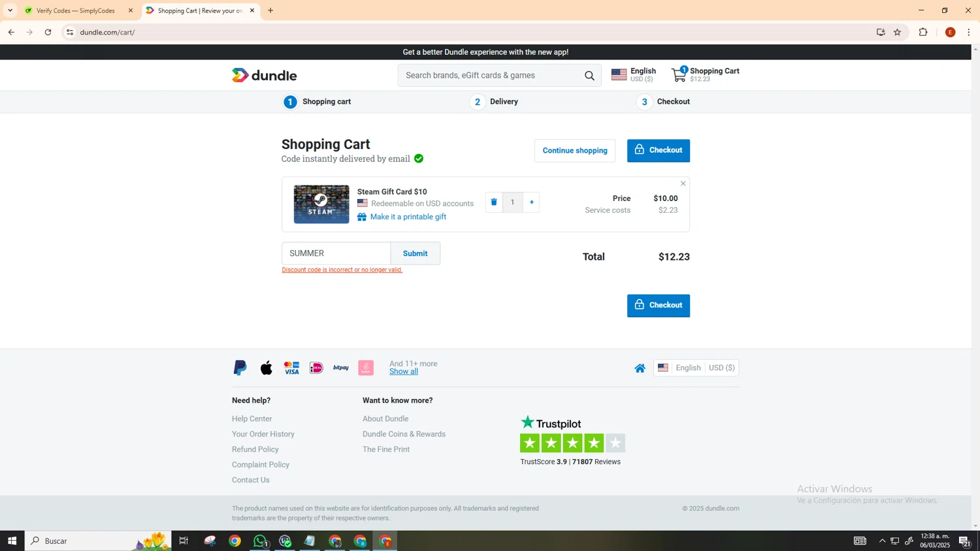Open the Chrome three-dot menu
This screenshot has height=551, width=980.
[969, 32]
